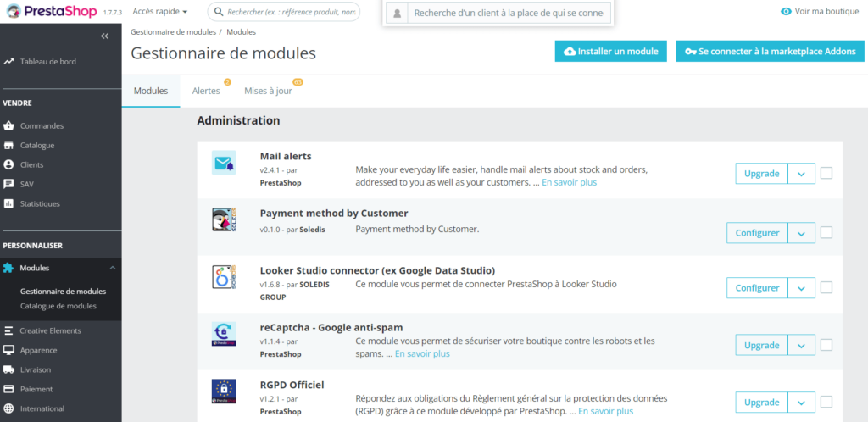This screenshot has width=868, height=422.
Task: Click the Creative Elements icon
Action: [8, 330]
